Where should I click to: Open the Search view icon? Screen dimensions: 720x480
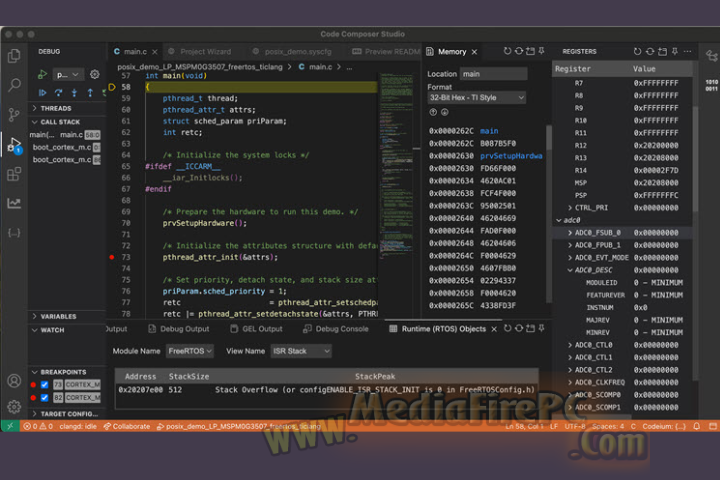click(x=14, y=85)
